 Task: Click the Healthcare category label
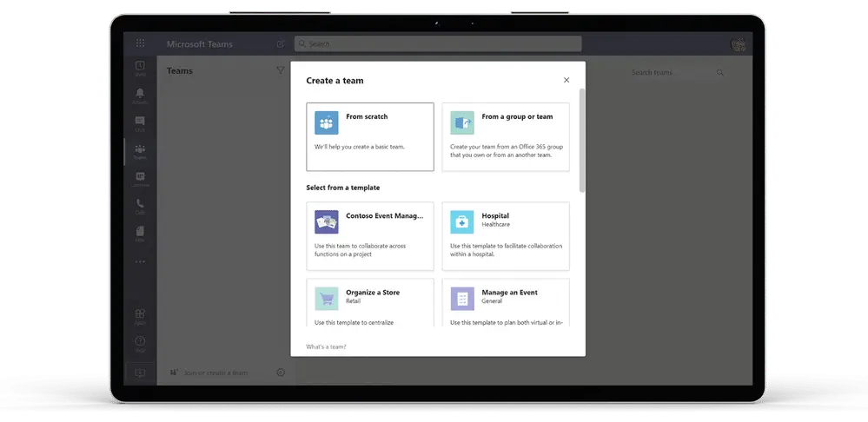coord(496,225)
